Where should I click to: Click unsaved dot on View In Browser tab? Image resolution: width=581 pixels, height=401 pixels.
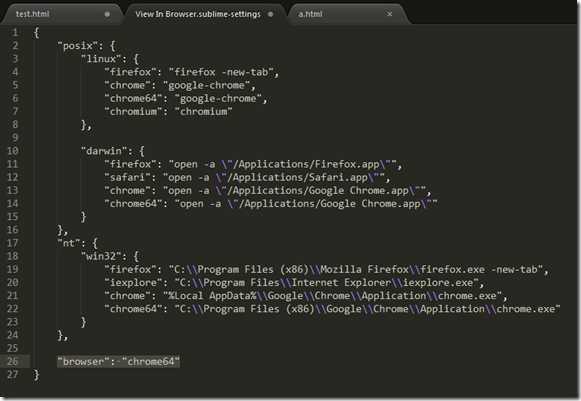270,14
